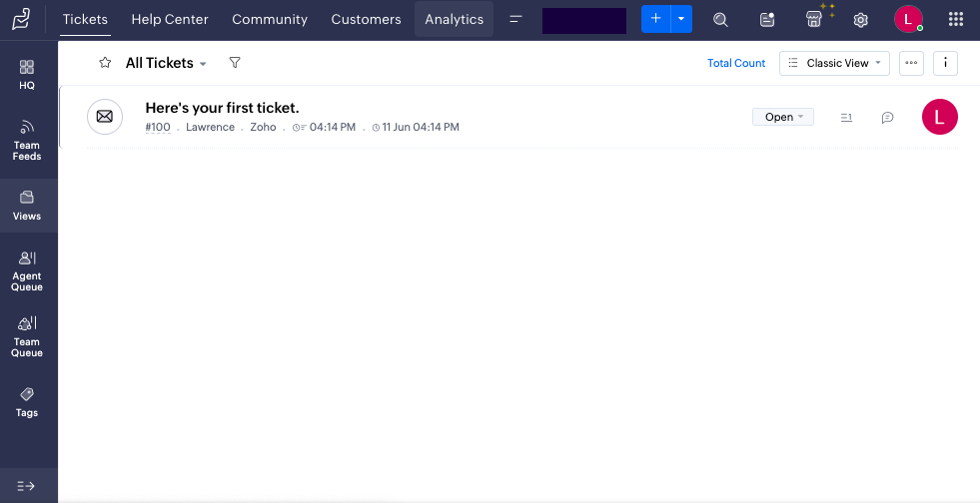Image resolution: width=980 pixels, height=503 pixels.
Task: Mark All Tickets view as favorite star
Action: [x=105, y=63]
